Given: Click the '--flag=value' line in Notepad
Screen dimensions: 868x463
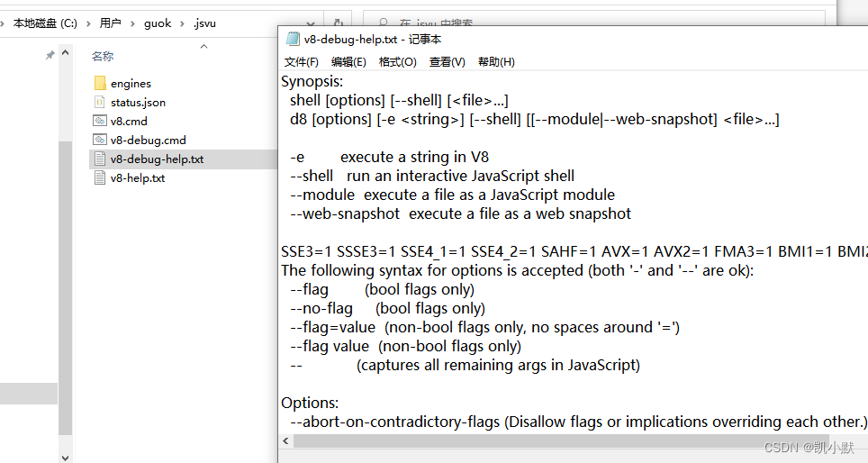Looking at the screenshot, I should click(x=484, y=327).
